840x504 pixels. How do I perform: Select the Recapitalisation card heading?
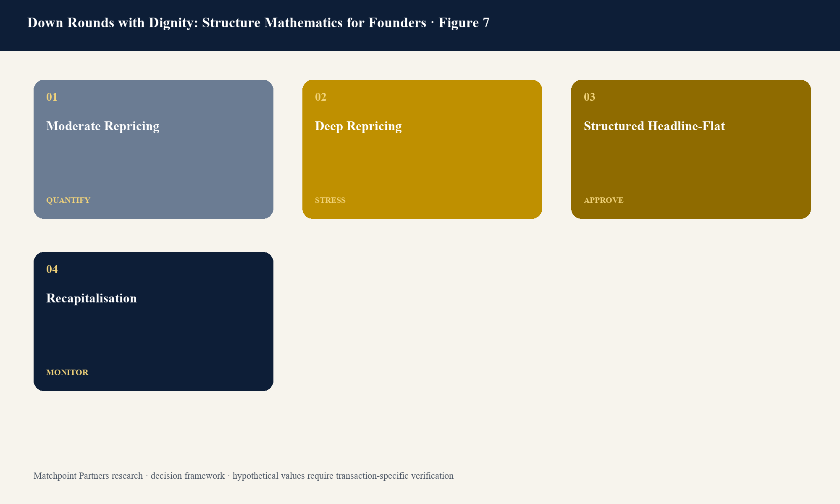click(x=92, y=298)
